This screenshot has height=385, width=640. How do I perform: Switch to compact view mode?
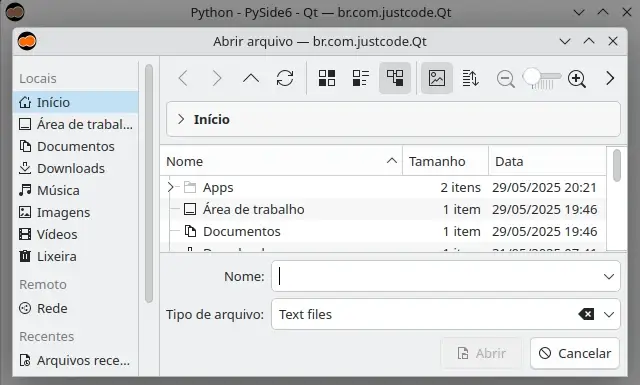pos(361,78)
